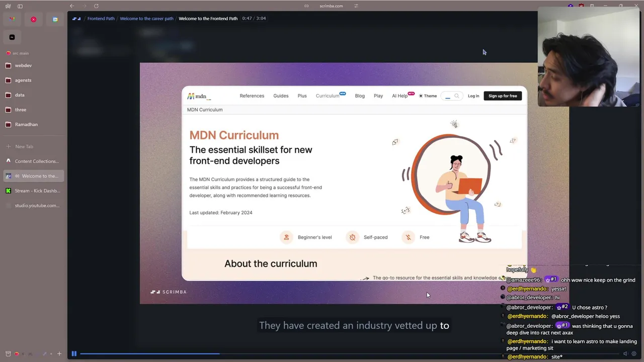Expand the data folder
Image resolution: width=644 pixels, height=362 pixels.
[x=34, y=95]
